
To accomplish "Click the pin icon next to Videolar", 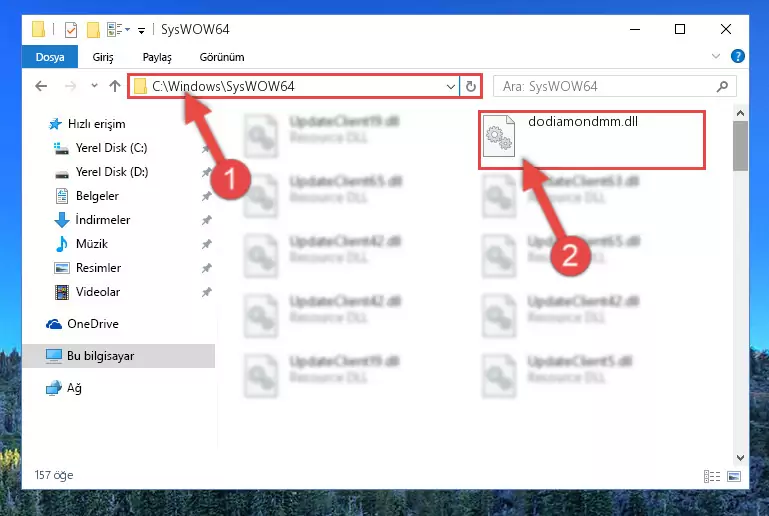I will (x=206, y=292).
